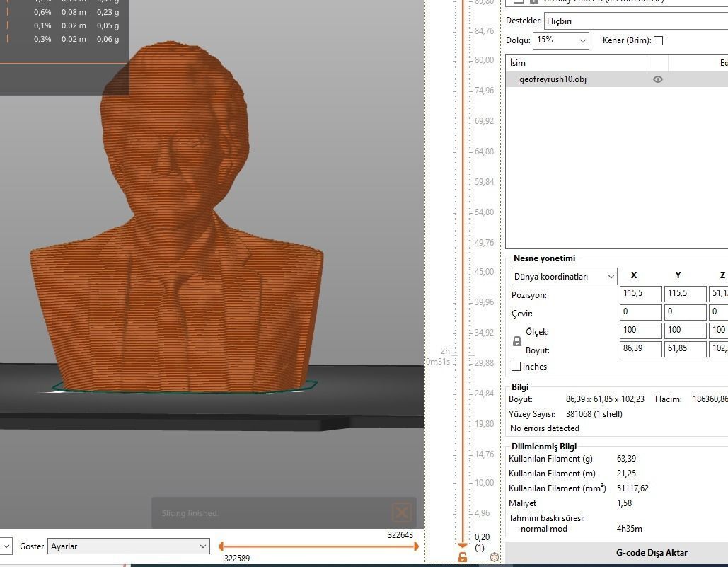
Task: Toggle visibility eye icon for geofreyrush10.obj
Action: click(x=657, y=79)
